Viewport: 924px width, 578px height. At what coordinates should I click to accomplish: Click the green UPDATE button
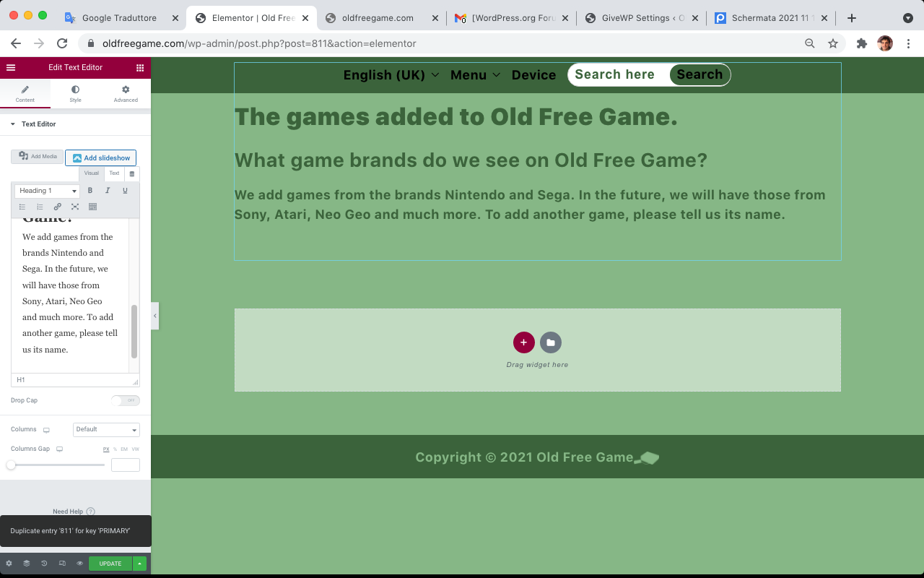(x=110, y=564)
